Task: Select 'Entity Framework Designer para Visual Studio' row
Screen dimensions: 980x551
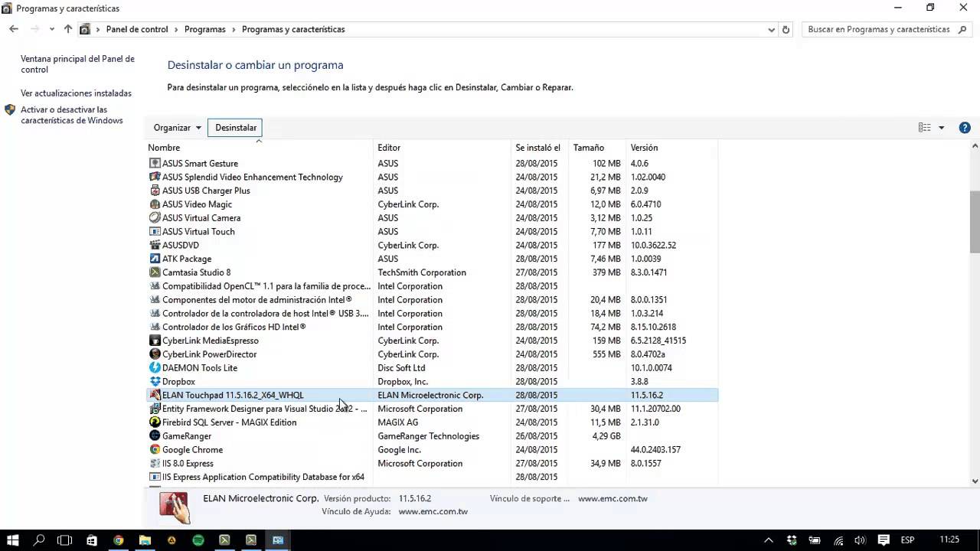Action: 433,409
